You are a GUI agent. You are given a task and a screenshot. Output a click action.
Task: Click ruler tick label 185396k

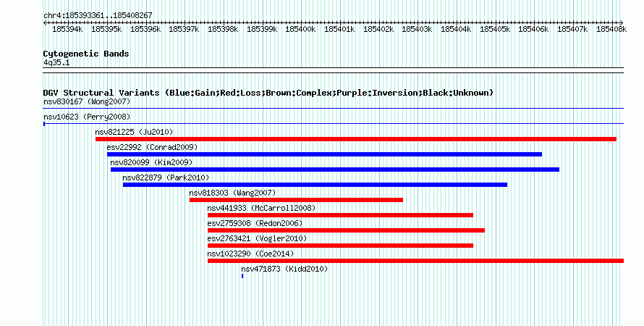click(x=145, y=30)
